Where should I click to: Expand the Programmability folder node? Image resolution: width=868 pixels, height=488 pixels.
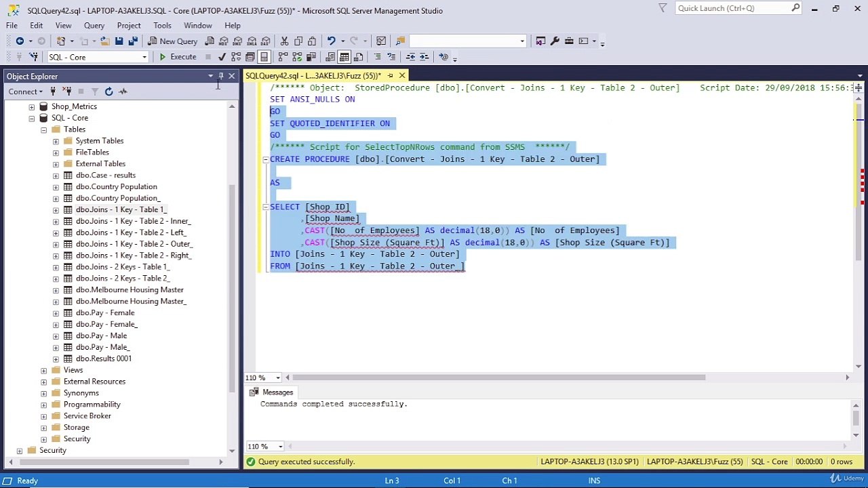[x=44, y=405]
